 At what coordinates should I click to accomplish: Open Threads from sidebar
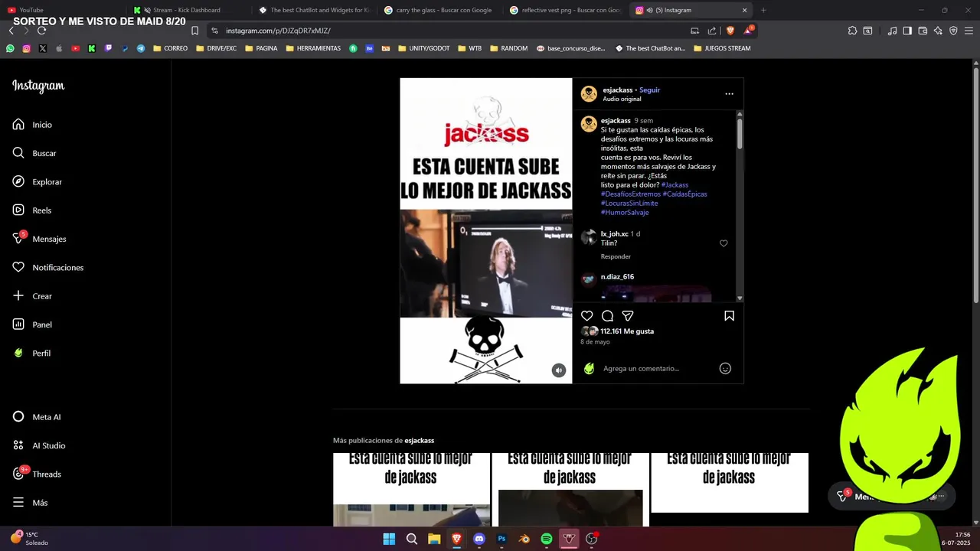pyautogui.click(x=37, y=474)
